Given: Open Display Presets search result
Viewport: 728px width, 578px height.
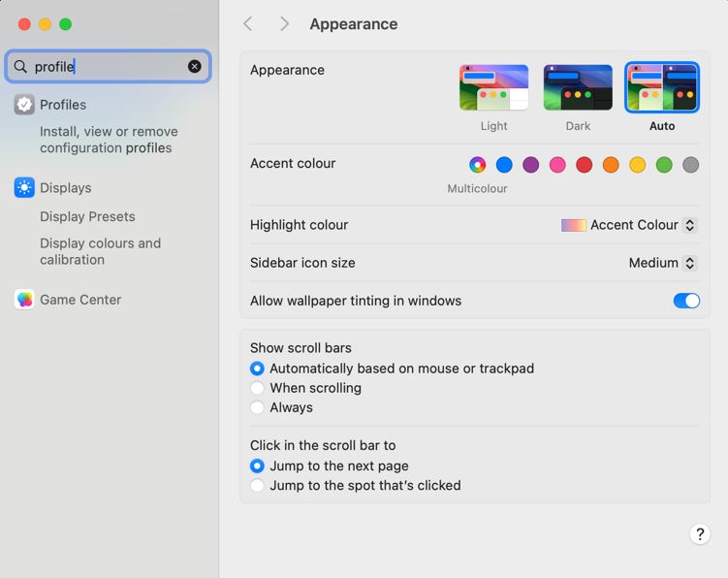Looking at the screenshot, I should click(87, 216).
